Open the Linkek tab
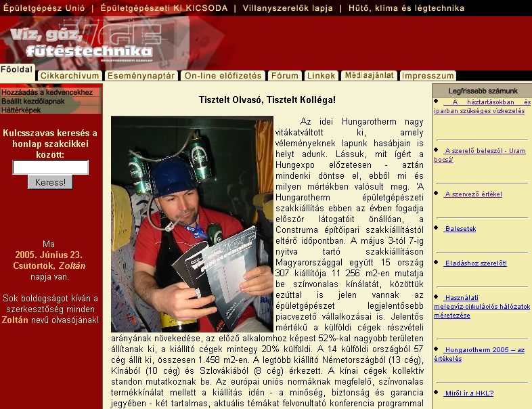 point(322,75)
